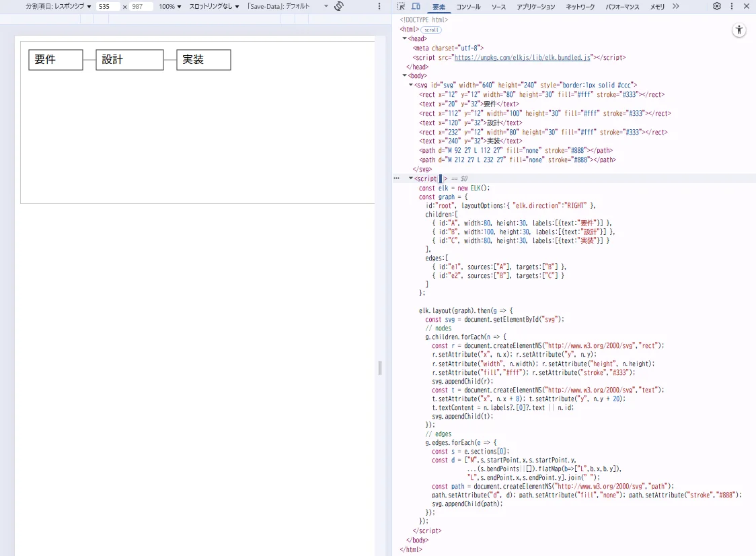The height and width of the screenshot is (556, 756).
Task: Open the DevTools three-dot customize menu
Action: point(731,6)
